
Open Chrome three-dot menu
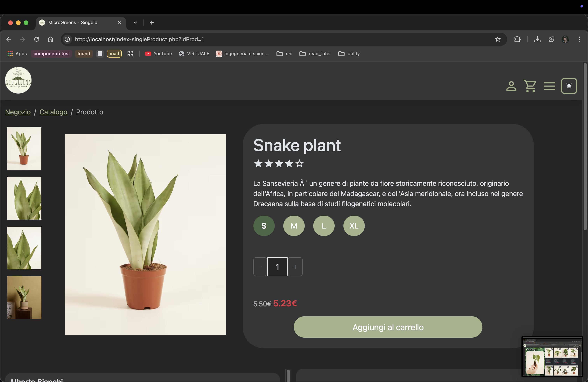(x=579, y=39)
